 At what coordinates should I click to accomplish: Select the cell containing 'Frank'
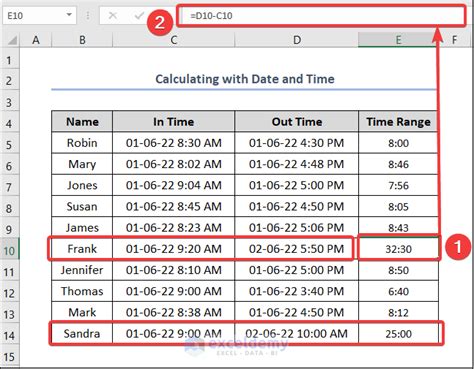[x=82, y=249]
